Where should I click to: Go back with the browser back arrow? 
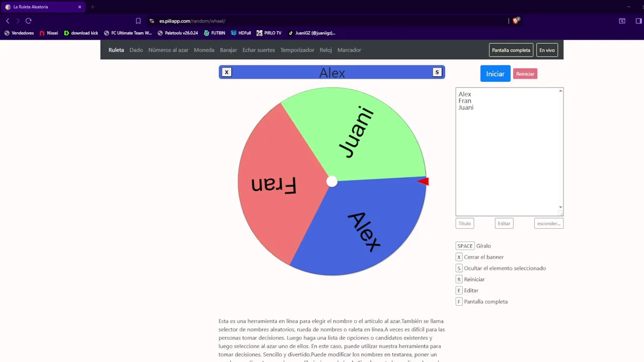pos(8,21)
